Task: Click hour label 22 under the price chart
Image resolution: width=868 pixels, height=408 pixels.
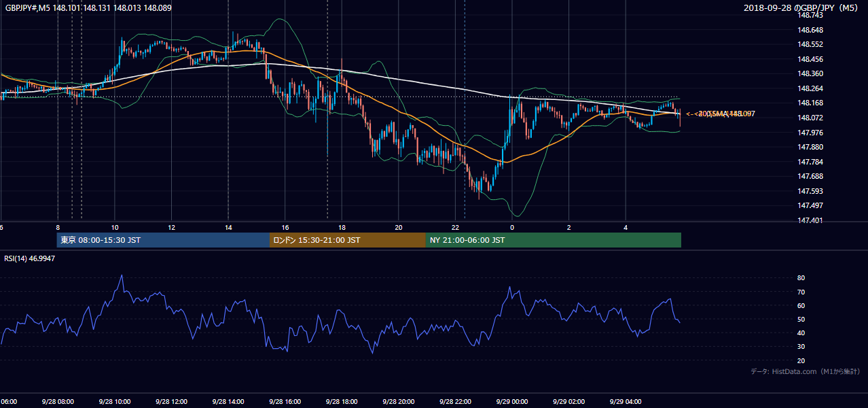Action: point(455,227)
